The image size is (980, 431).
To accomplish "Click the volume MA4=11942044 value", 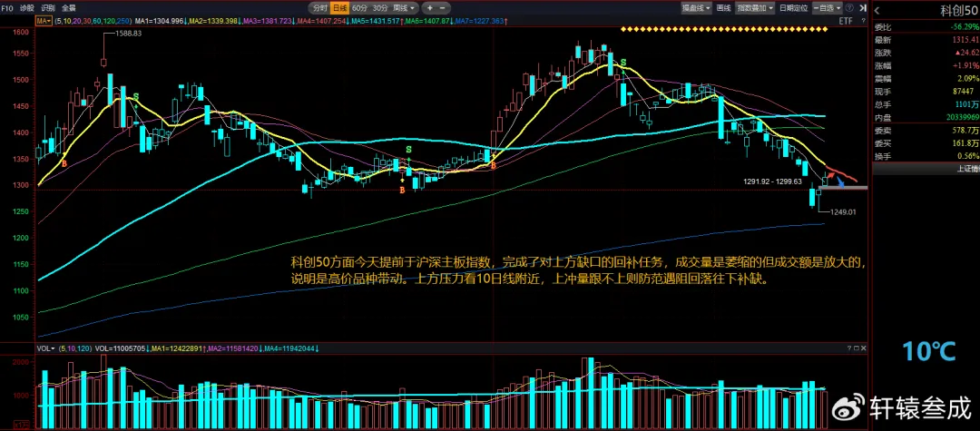I will [291, 348].
